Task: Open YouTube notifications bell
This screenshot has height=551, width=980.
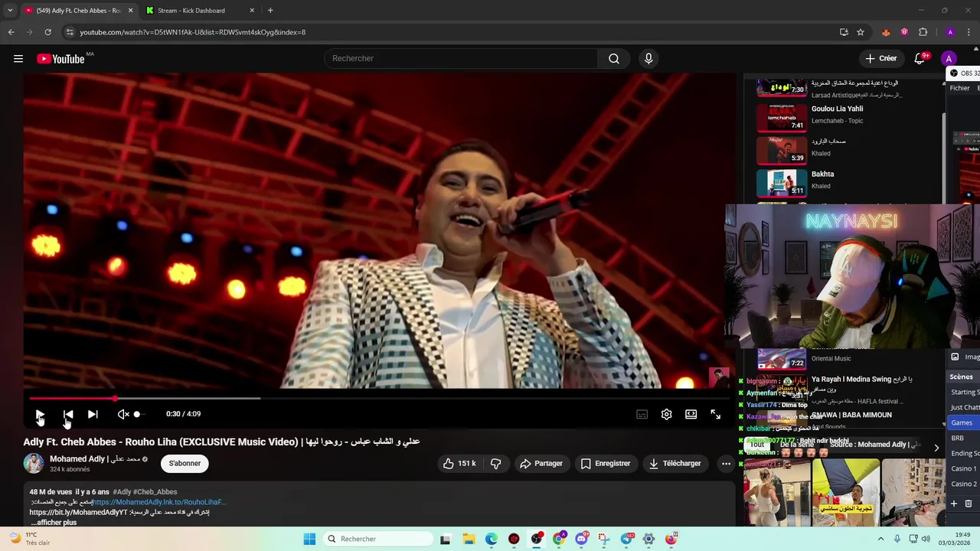Action: click(x=920, y=59)
